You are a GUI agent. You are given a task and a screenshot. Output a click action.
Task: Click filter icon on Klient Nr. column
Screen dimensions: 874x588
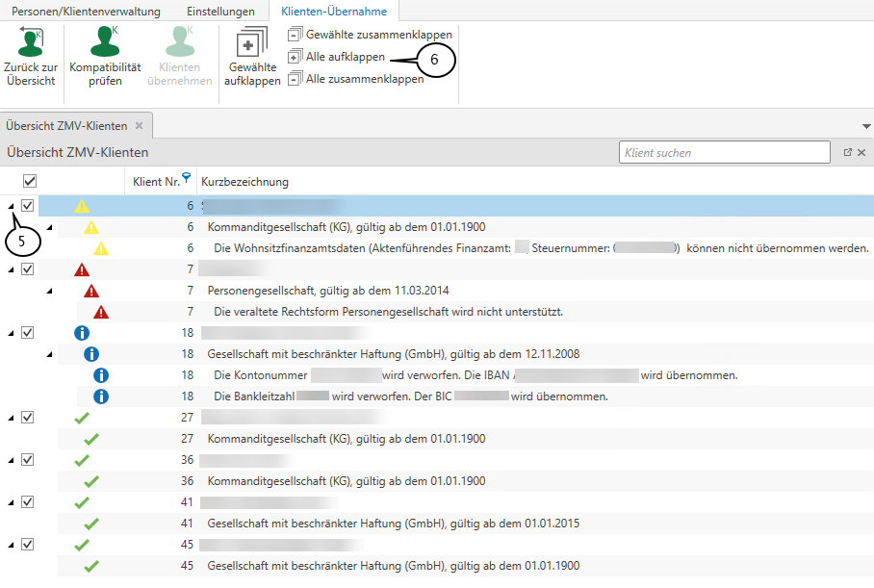pyautogui.click(x=186, y=175)
